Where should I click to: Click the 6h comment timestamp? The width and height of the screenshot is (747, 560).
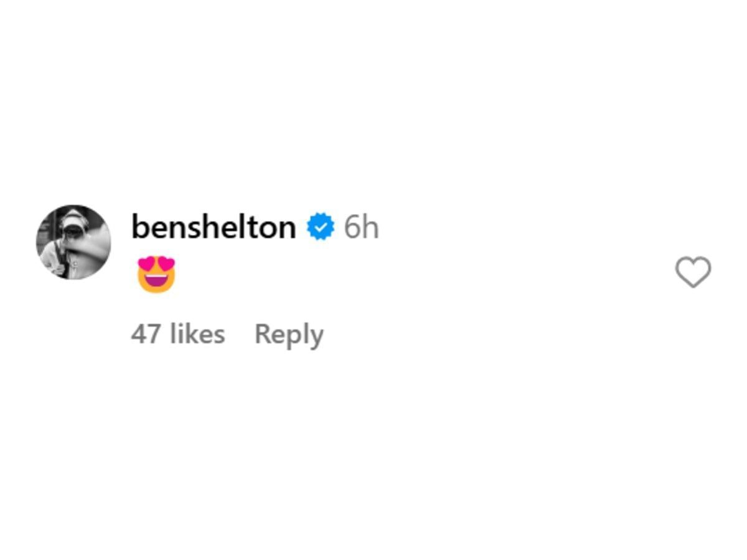(361, 227)
